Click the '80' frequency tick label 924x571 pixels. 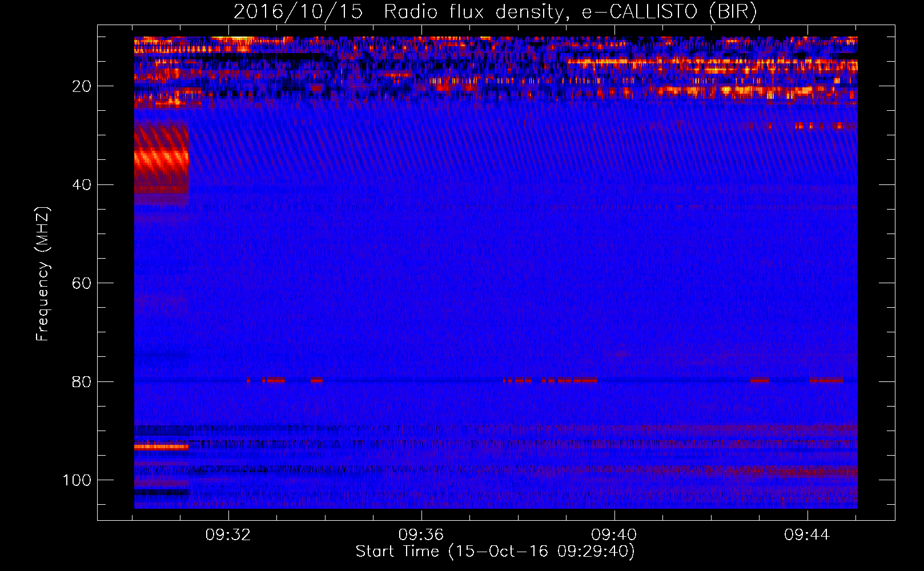click(82, 382)
